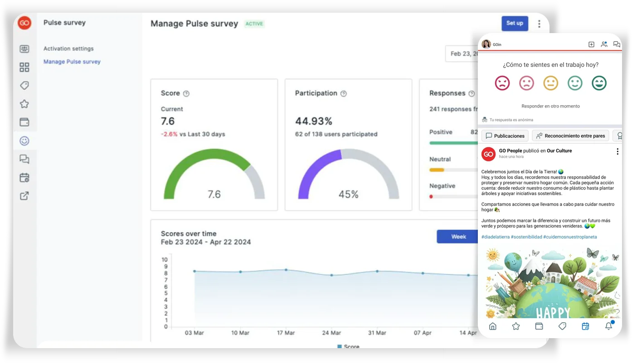632x364 pixels.
Task: Click the "Tu respuesta es anónima" notice
Action: click(507, 120)
